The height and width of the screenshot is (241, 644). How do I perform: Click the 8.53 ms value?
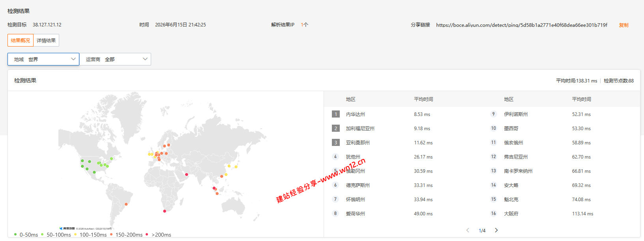click(x=422, y=114)
